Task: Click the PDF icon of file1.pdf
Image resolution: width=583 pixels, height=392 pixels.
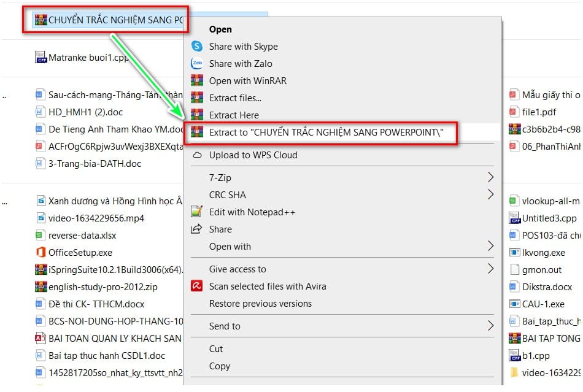Action: tap(514, 112)
